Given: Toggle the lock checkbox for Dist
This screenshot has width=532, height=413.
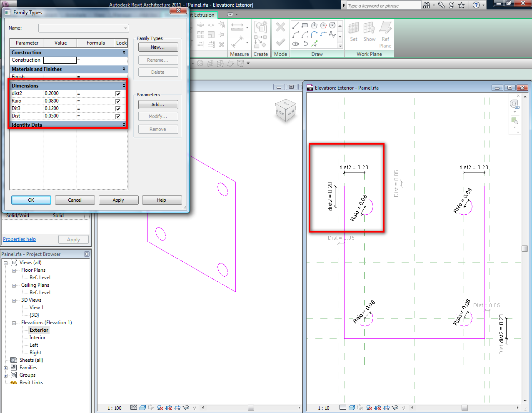Looking at the screenshot, I should (118, 116).
